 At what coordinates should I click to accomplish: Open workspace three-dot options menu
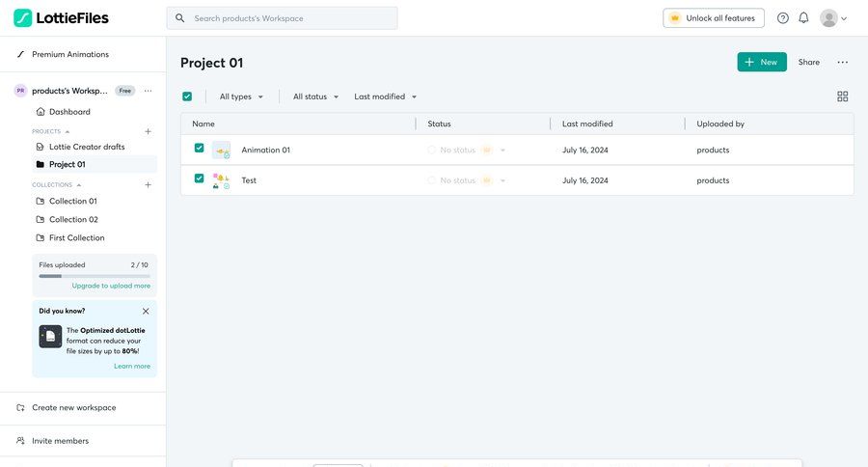pos(148,91)
